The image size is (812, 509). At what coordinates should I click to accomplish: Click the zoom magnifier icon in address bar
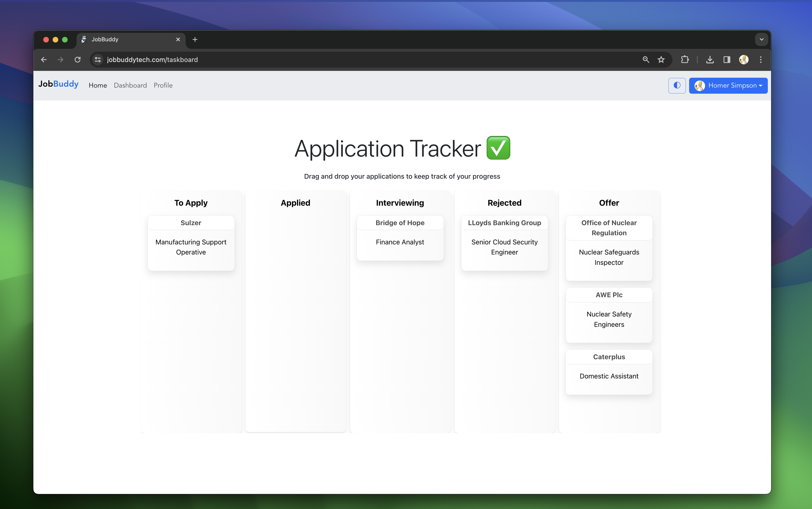(646, 60)
